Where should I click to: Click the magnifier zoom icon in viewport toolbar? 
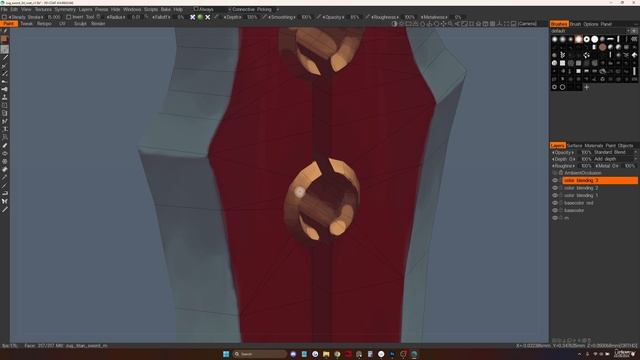pos(450,24)
